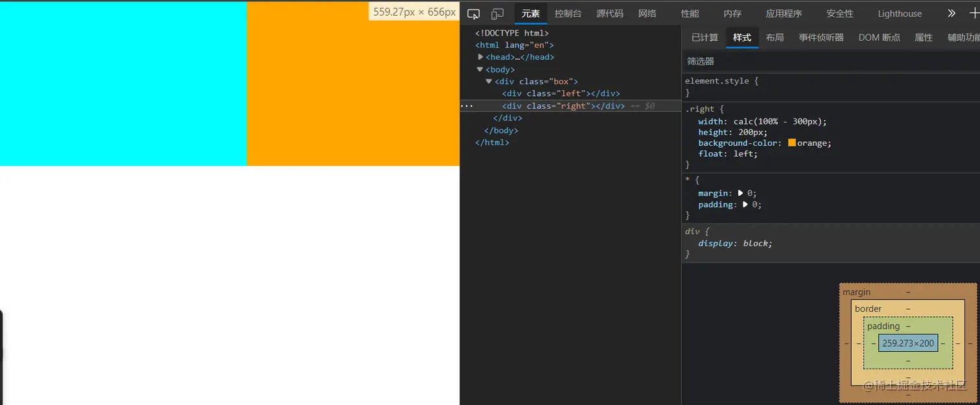Focus the 筛选器 filter input

pos(831,61)
